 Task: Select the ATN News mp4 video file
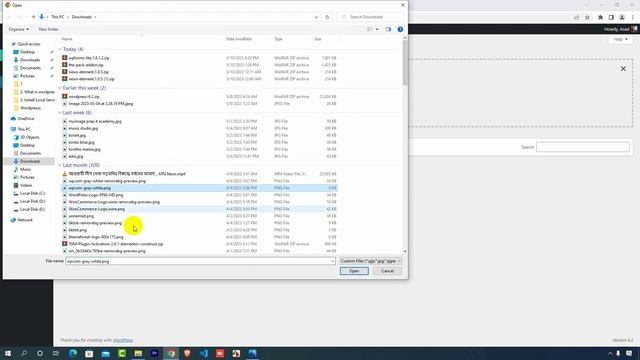click(127, 174)
